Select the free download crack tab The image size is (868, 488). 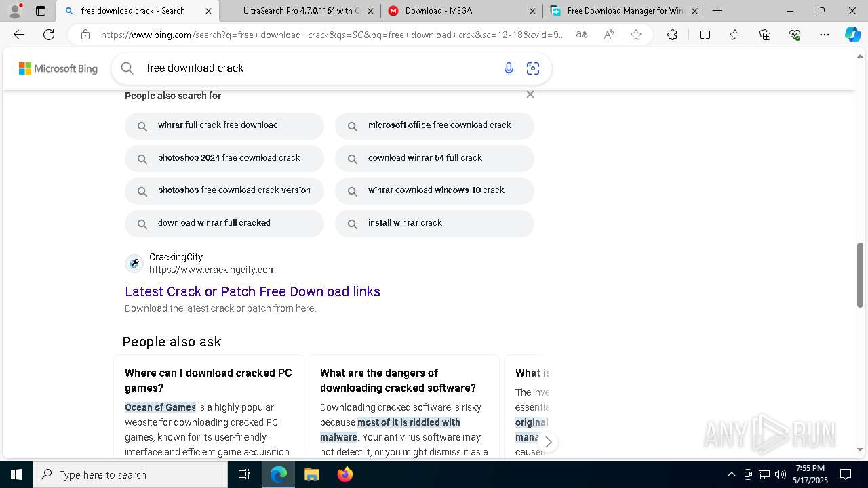(x=138, y=11)
